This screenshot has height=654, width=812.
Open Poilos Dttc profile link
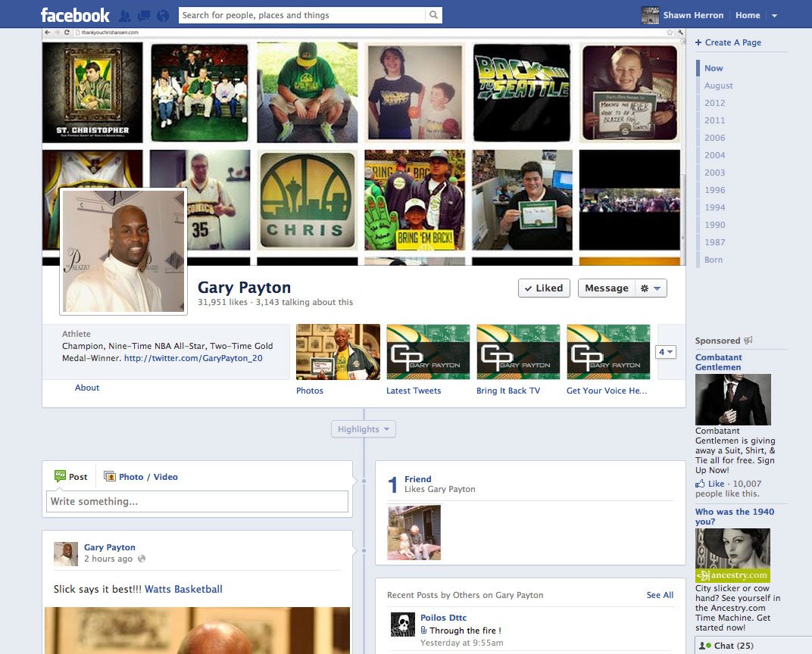(443, 617)
